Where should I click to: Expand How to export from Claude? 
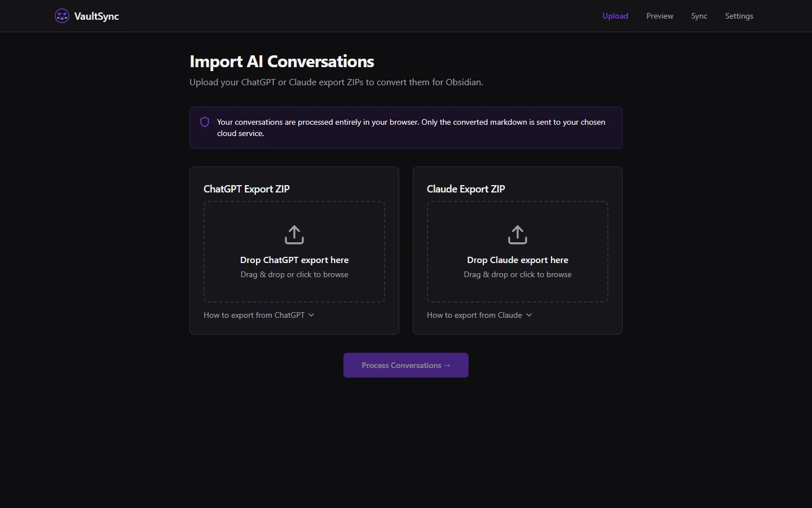(479, 315)
